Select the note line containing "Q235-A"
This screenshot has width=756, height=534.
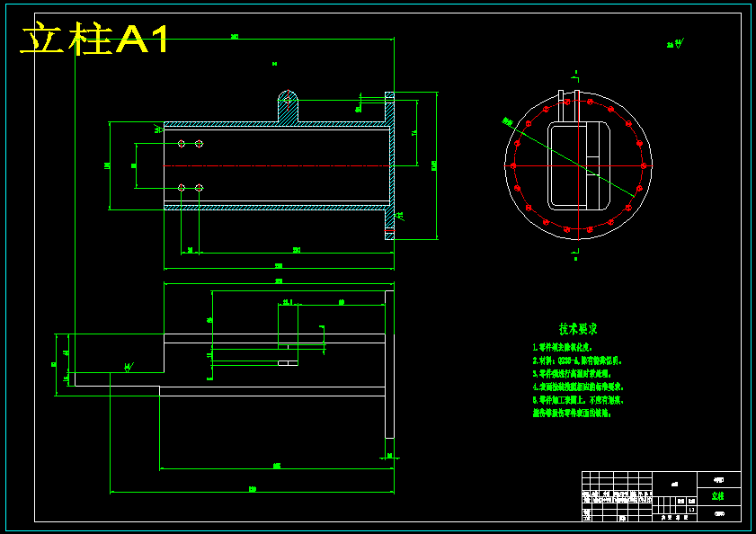tap(577, 360)
